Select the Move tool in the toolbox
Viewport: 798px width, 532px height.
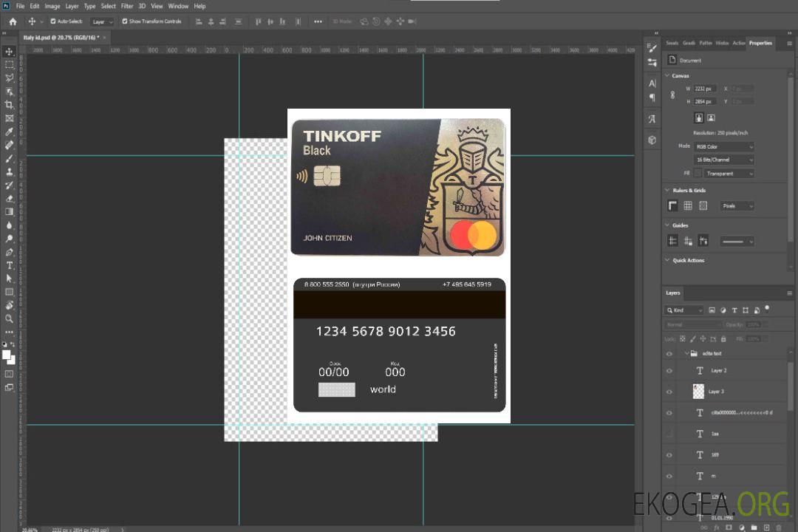[x=9, y=52]
